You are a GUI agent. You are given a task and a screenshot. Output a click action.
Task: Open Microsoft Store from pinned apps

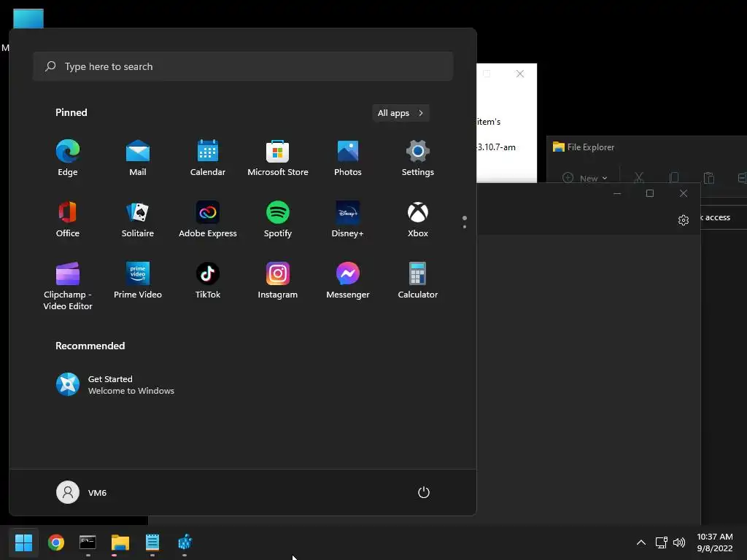pos(278,158)
